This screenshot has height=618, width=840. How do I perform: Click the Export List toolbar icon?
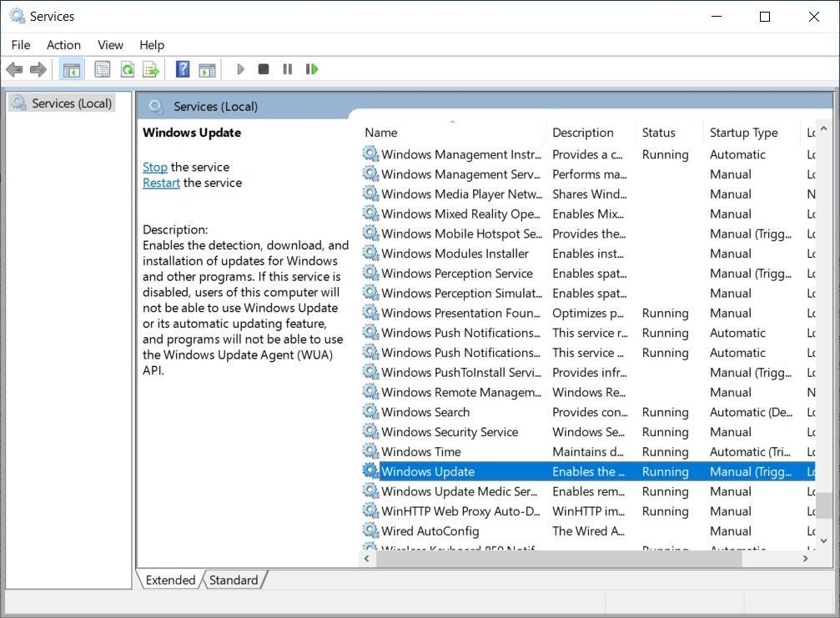(151, 69)
